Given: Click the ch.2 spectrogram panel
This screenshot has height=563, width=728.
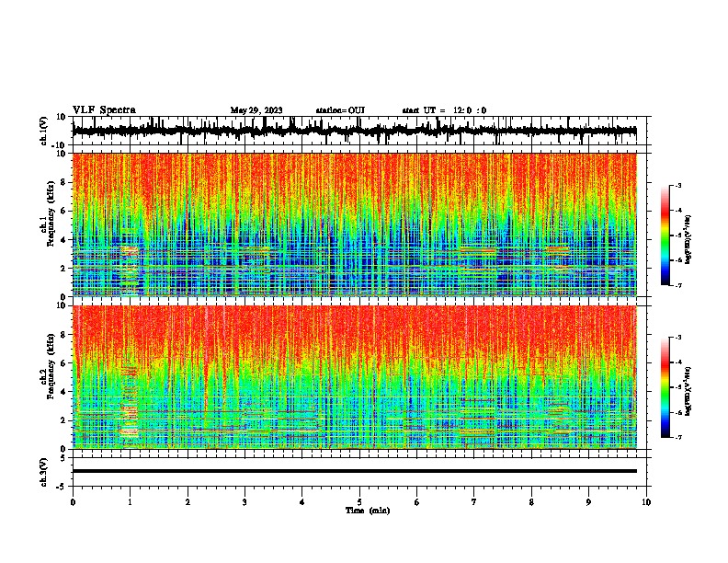Looking at the screenshot, I should [354, 377].
